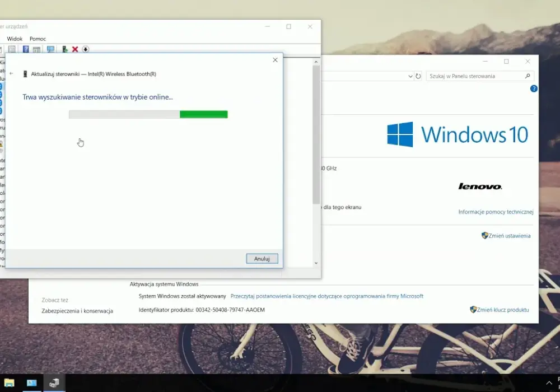
Task: Open Informacje pomocy technicznej link
Action: [x=496, y=212]
